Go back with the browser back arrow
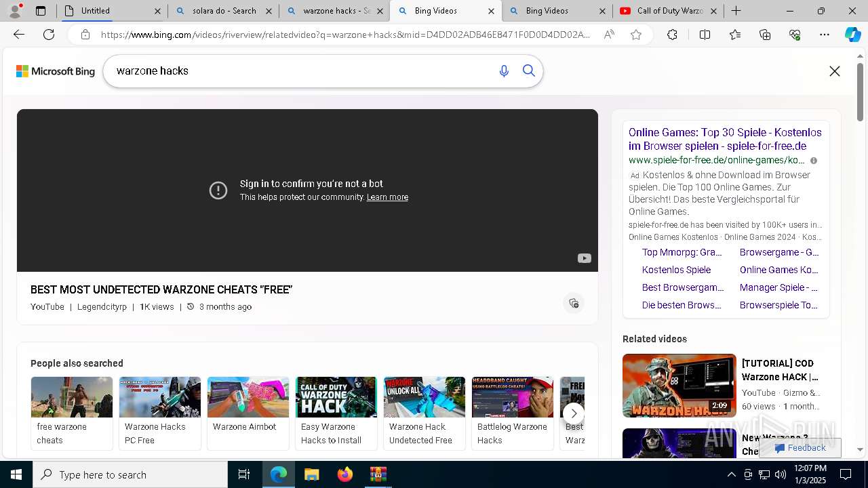Viewport: 868px width, 488px height. click(x=19, y=35)
